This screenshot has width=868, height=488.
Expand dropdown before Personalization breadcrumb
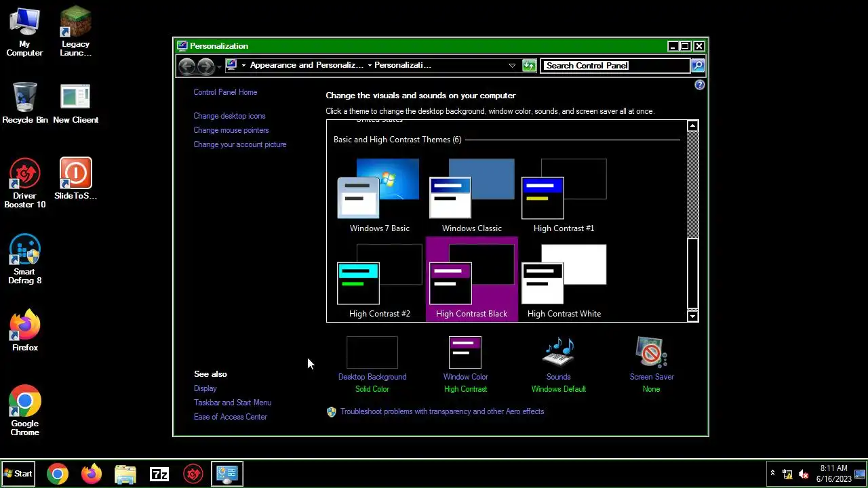tap(370, 65)
